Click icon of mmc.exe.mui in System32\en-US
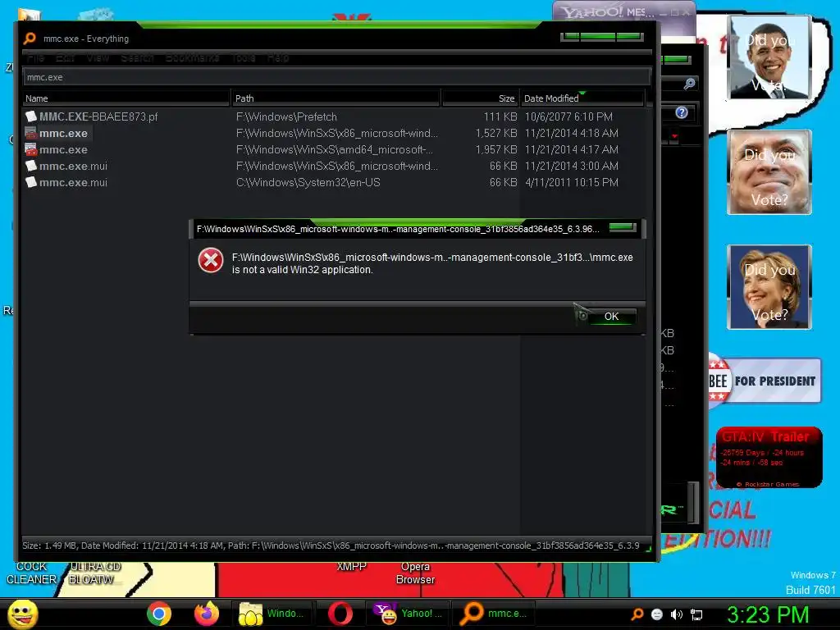The height and width of the screenshot is (630, 840). (31, 182)
